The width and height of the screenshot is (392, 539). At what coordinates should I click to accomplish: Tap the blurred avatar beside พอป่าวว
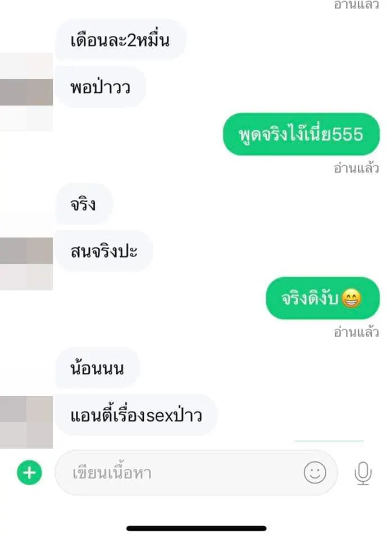pos(26,92)
